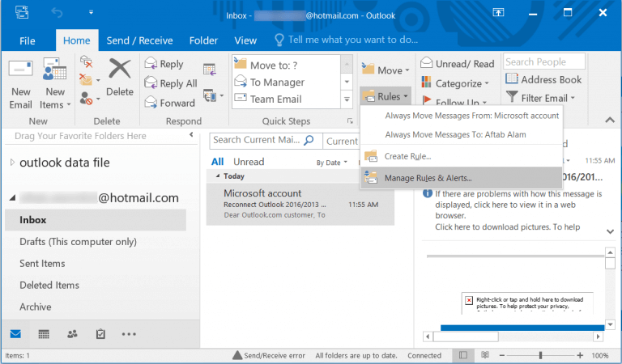Open People view in navigation bar
The width and height of the screenshot is (622, 364).
coord(72,334)
